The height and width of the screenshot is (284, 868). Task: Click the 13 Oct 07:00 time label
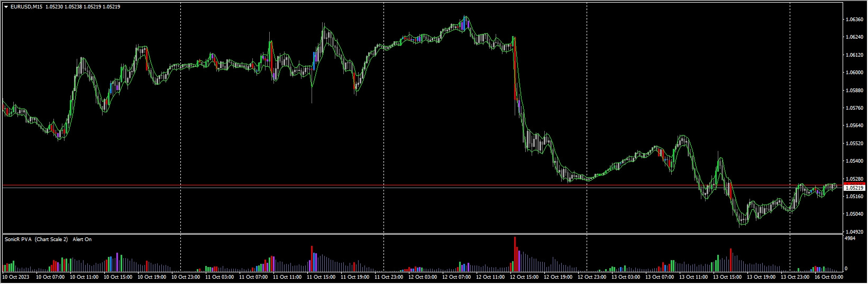661,277
